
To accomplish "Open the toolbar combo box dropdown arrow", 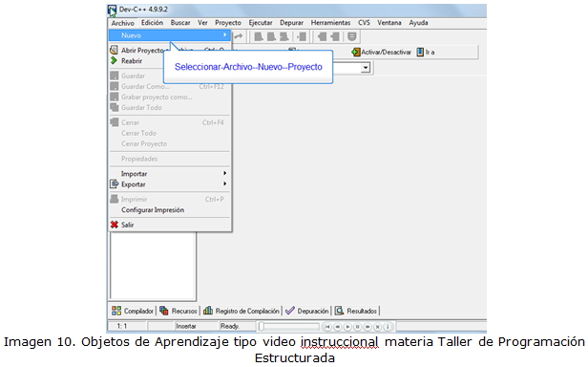I will coord(366,68).
